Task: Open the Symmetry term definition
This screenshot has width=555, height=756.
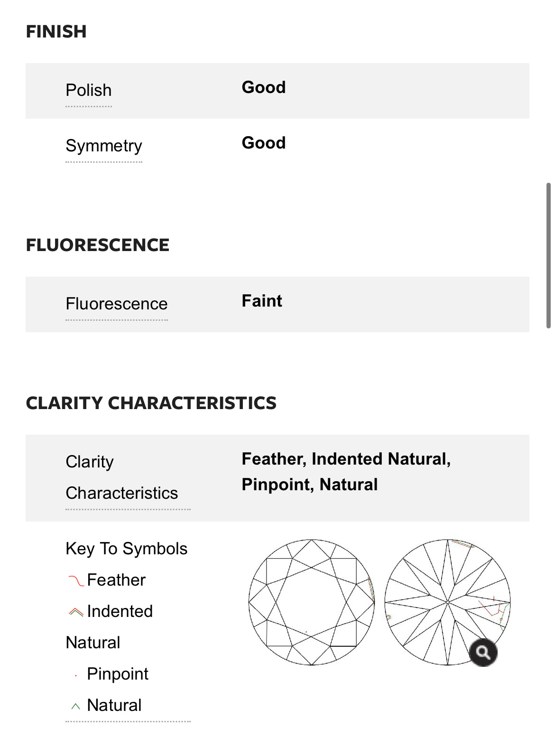Action: coord(104,146)
